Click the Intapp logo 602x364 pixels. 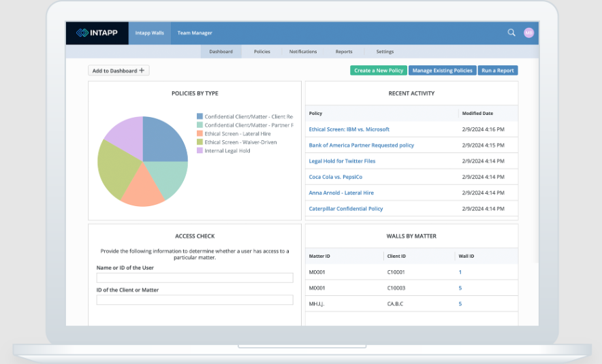click(97, 33)
